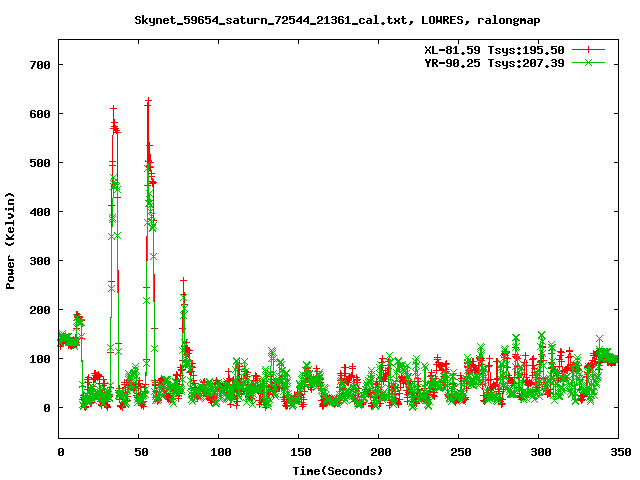Click the 250 x-axis tick label
Image resolution: width=640 pixels, height=480 pixels.
pos(461,452)
